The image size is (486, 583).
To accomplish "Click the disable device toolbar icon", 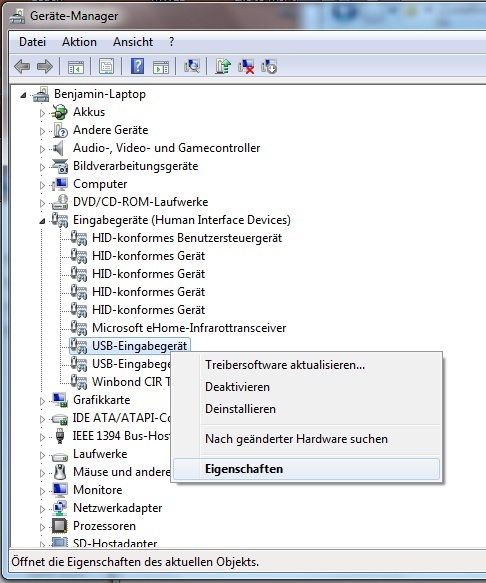I will coord(269,66).
